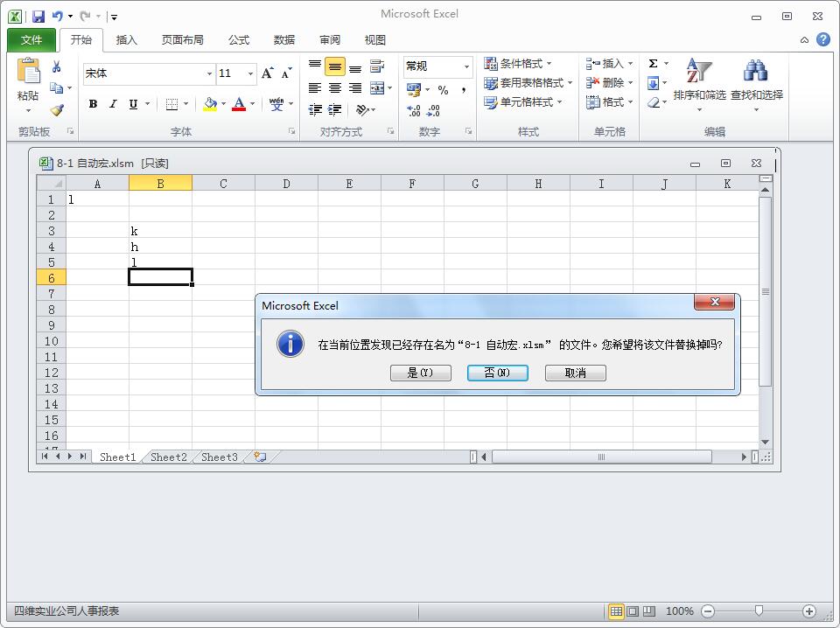This screenshot has width=840, height=628.
Task: Toggle align text right
Action: [354, 87]
